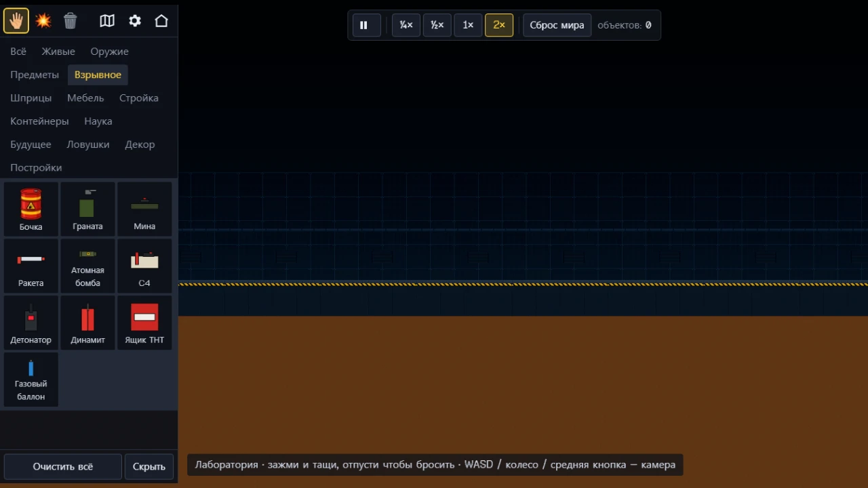Screen dimensions: 868x488
Task: Switch to the Оружие category
Action: tap(109, 52)
